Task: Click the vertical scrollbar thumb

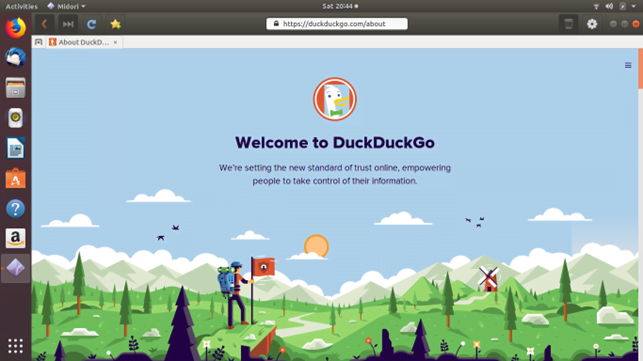Action: coord(640,69)
